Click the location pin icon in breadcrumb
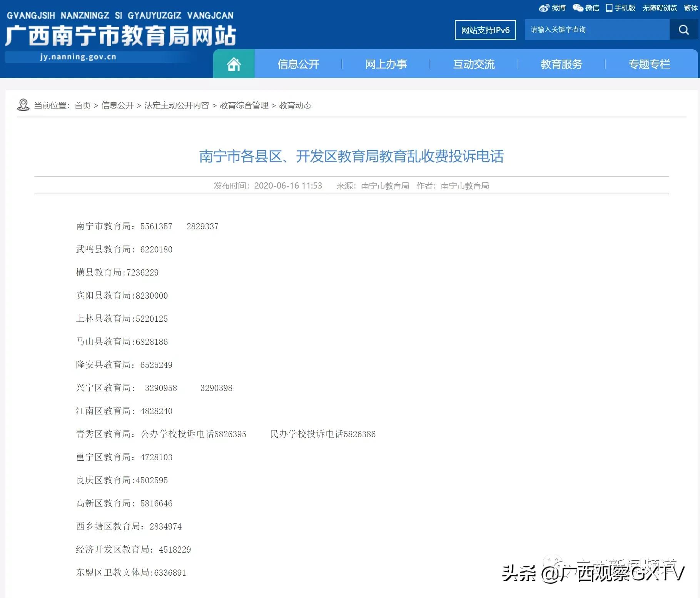 pyautogui.click(x=23, y=105)
